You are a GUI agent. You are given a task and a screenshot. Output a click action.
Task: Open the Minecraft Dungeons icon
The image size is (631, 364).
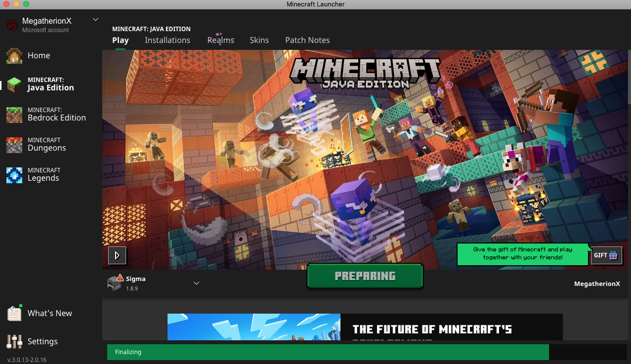click(x=14, y=145)
